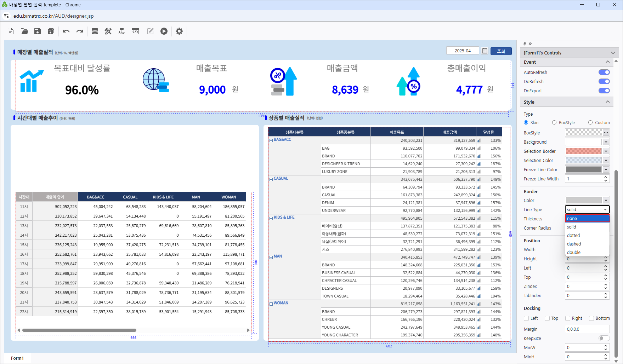Click the hierarchy structure icon
The image size is (623, 364).
[x=122, y=31]
